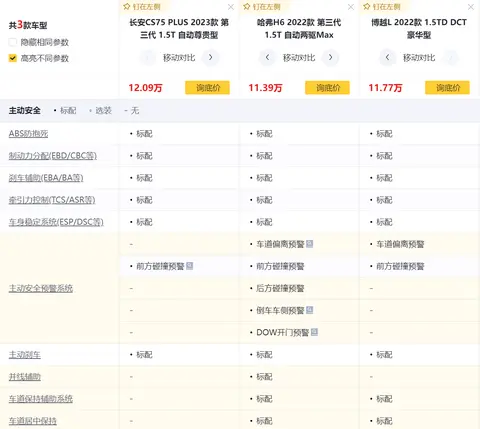Select 博越L 2022款 model title
Image resolution: width=480 pixels, height=429 pixels.
(419, 29)
